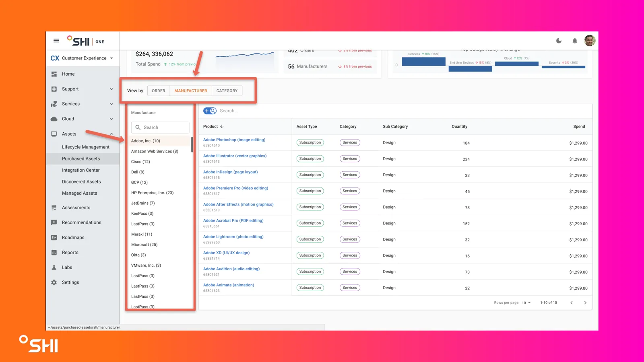Open Settings gear icon
644x362 pixels.
54,282
